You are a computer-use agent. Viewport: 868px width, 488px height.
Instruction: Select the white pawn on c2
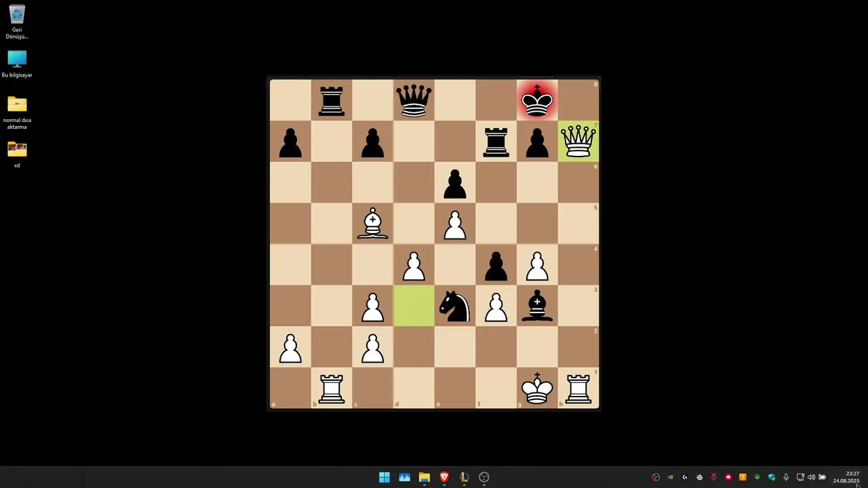point(372,347)
